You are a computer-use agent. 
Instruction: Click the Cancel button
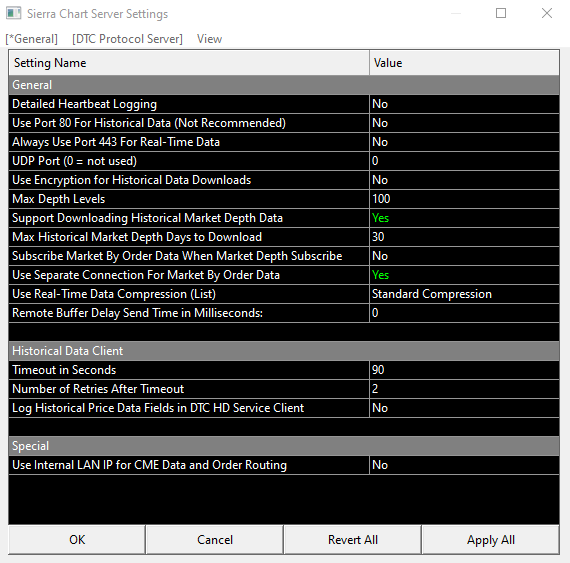click(215, 540)
